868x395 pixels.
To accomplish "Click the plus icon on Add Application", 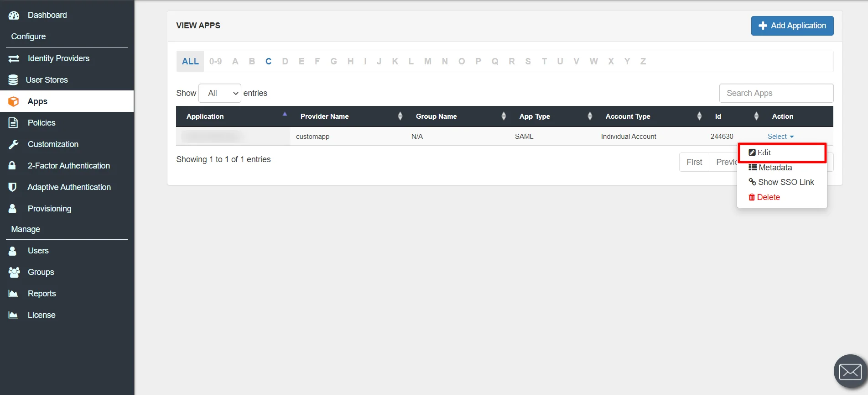I will (763, 26).
